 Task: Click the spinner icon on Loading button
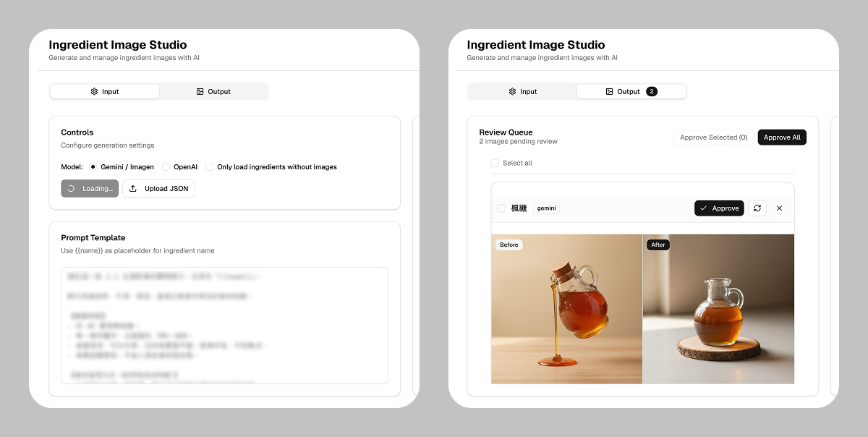(71, 189)
